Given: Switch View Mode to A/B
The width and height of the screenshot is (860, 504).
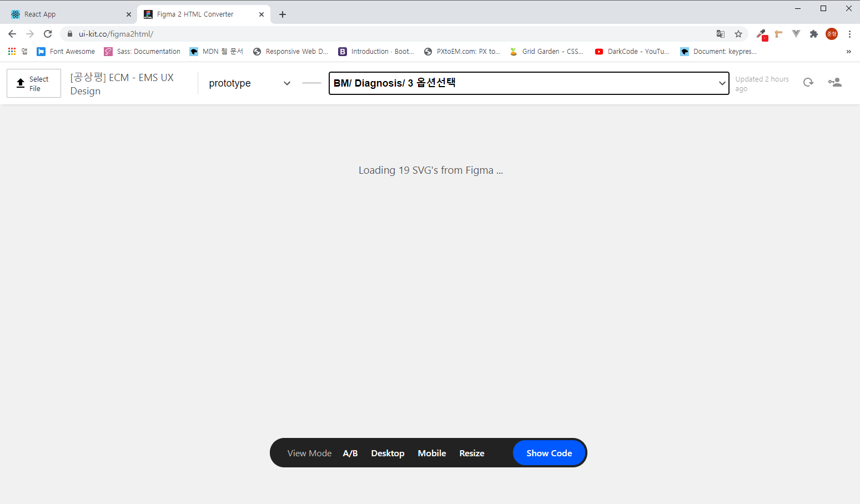Looking at the screenshot, I should (350, 453).
